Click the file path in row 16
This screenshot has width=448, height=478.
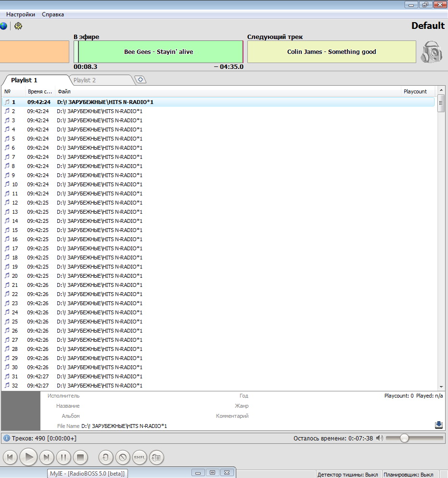click(x=100, y=239)
